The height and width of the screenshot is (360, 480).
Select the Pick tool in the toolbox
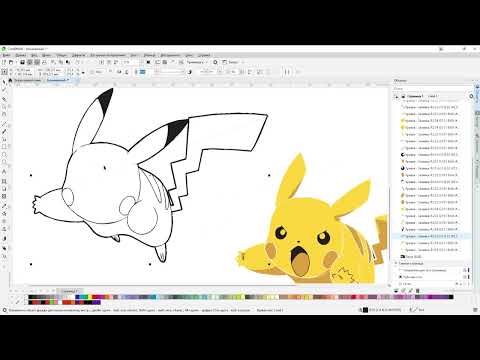[x=4, y=82]
